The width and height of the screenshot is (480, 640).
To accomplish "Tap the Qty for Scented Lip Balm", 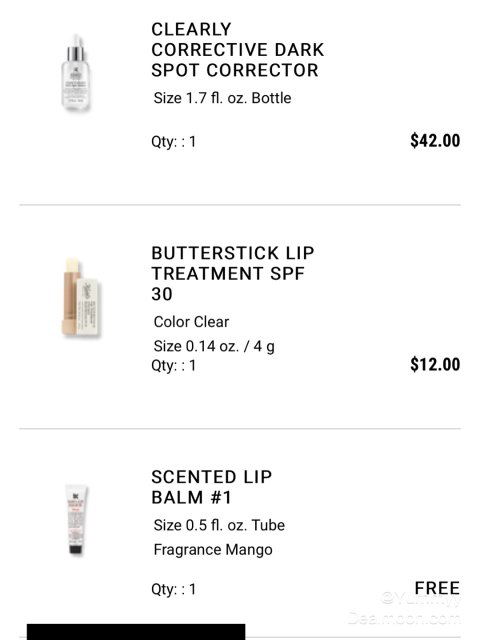I will 173,589.
